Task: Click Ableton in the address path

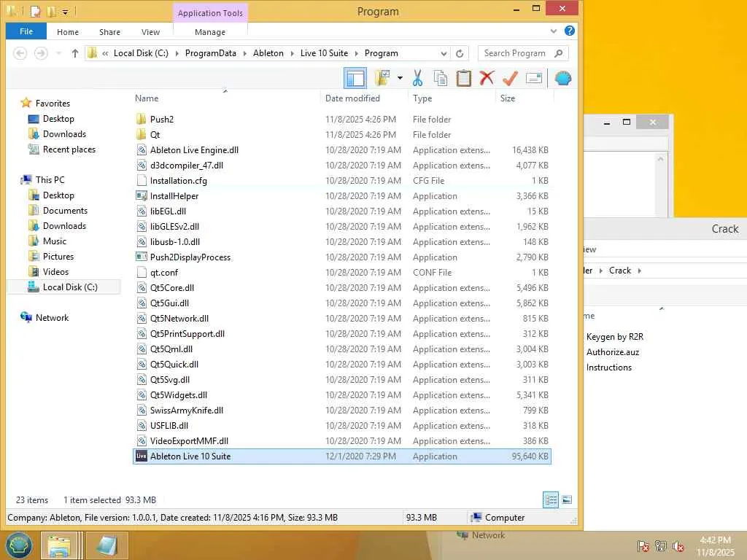Action: click(x=268, y=53)
